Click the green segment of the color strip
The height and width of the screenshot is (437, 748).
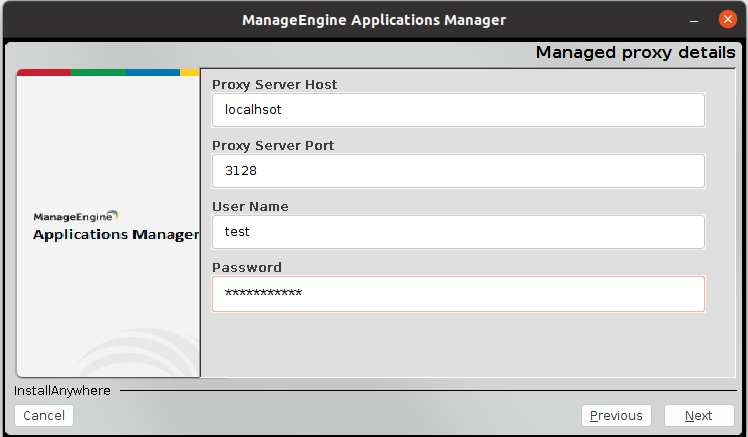98,72
